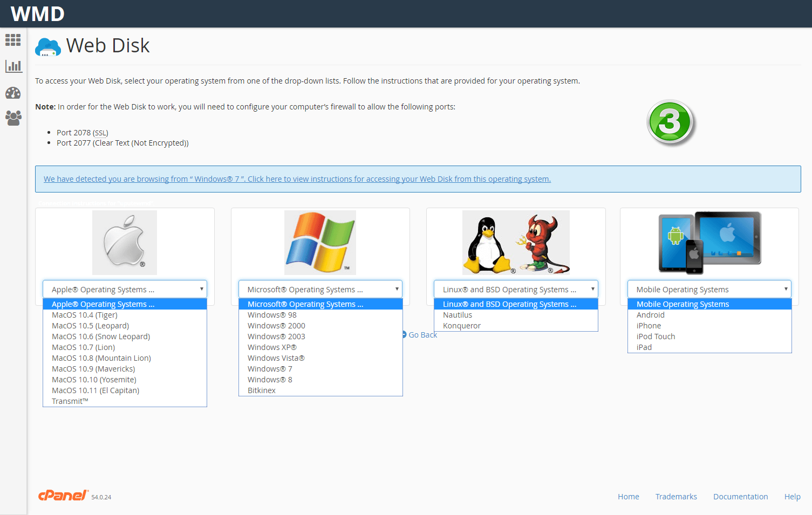Click the Apple logo image
The width and height of the screenshot is (812, 515).
click(125, 243)
